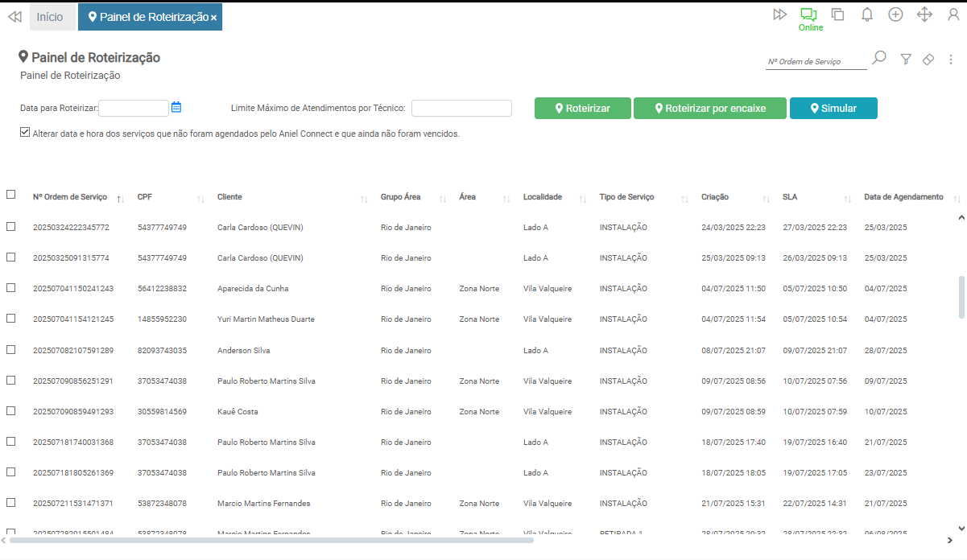Click the eraser clear-filters icon
The height and width of the screenshot is (560, 967).
[x=928, y=59]
